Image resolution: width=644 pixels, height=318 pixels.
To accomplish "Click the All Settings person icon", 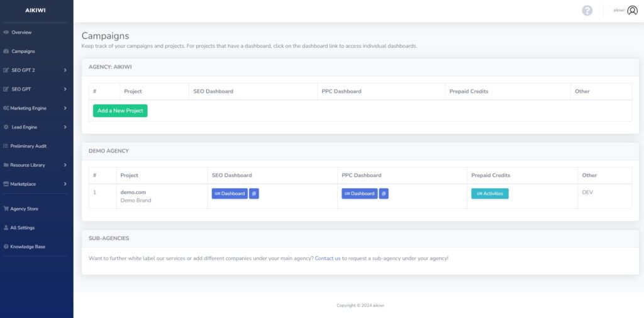I will tap(6, 227).
